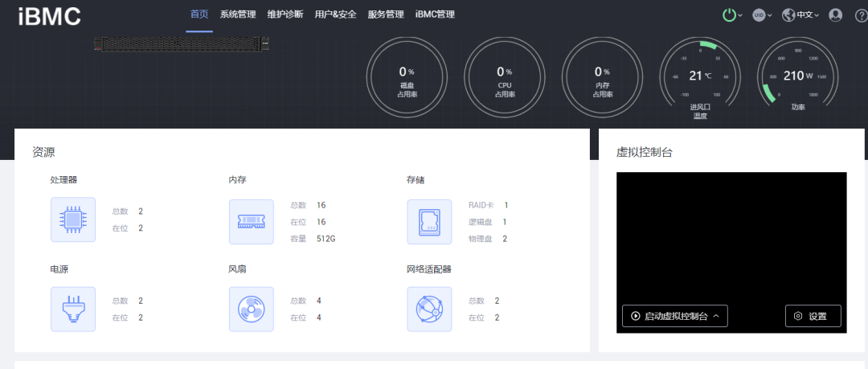Viewport: 868px width, 369px height.
Task: Click the 存储 heading
Action: tap(416, 180)
